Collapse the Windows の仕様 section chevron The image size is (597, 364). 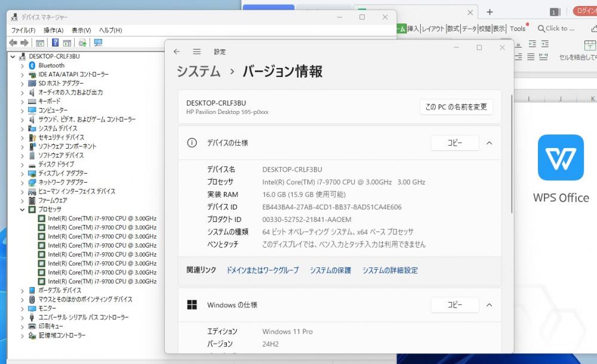pyautogui.click(x=490, y=305)
